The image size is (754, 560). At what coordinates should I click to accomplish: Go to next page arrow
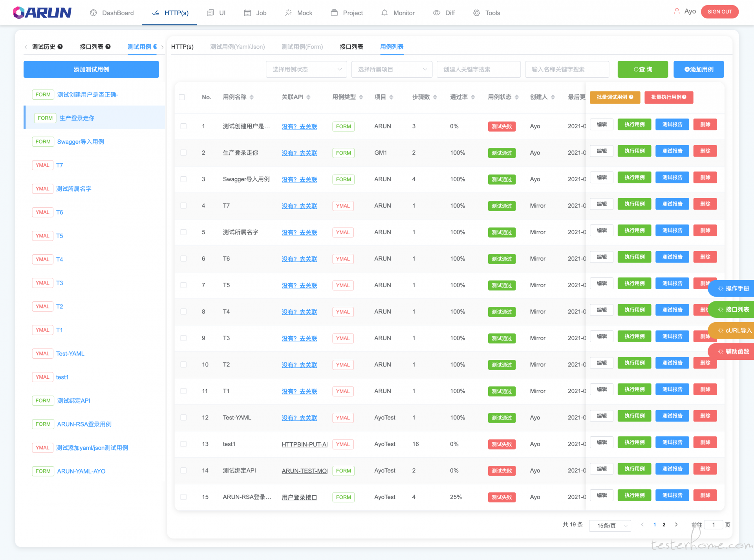(676, 525)
